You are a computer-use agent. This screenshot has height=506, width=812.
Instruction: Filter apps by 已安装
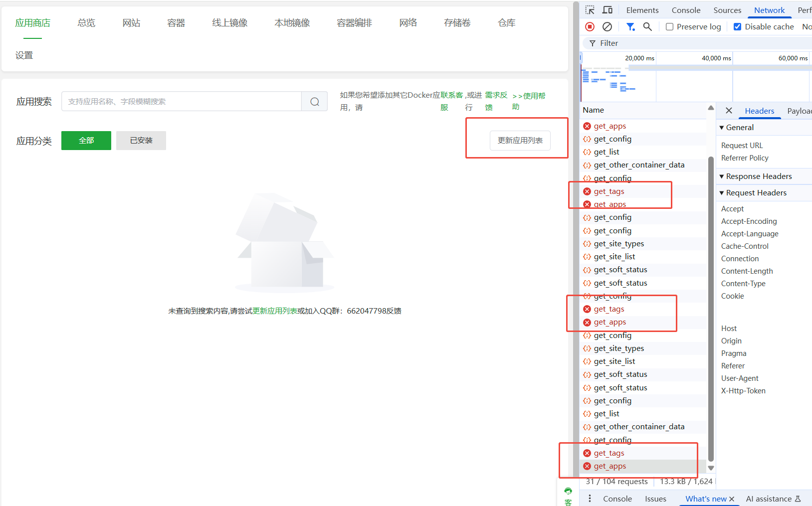tap(141, 141)
